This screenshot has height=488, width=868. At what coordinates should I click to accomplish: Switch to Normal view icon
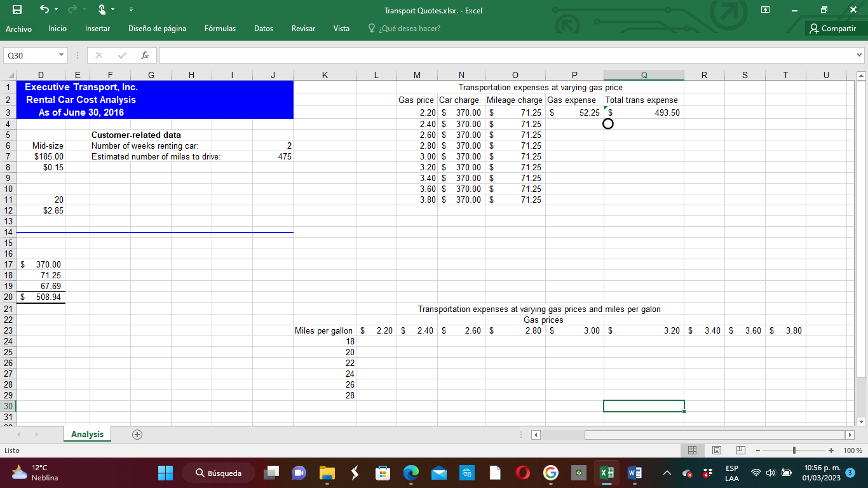click(x=693, y=451)
